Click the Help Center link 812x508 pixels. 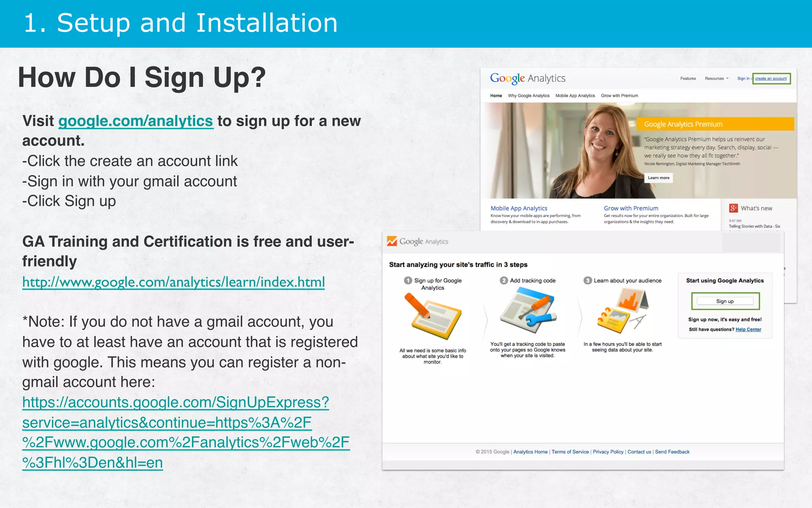(x=748, y=329)
